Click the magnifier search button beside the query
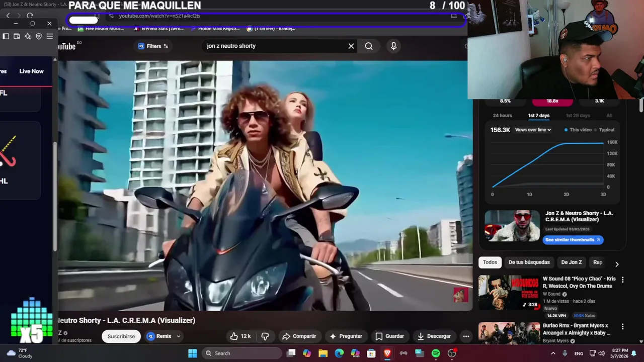The image size is (644, 362). tap(369, 46)
